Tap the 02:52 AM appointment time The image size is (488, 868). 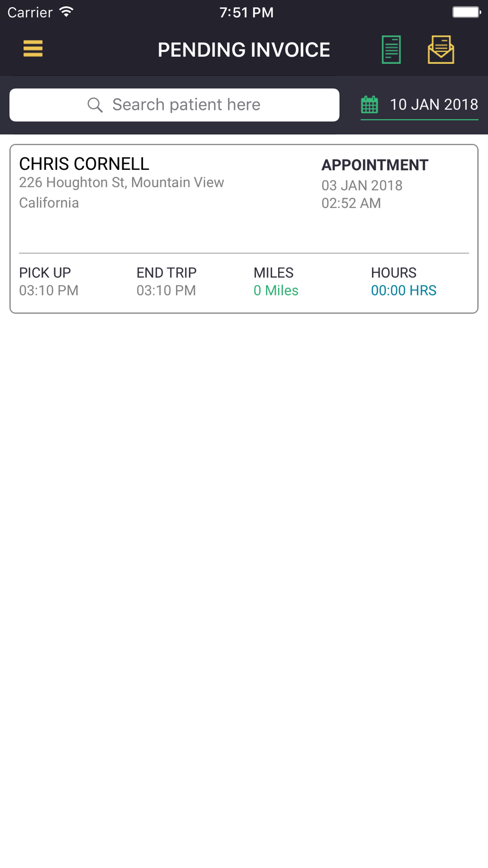(351, 203)
